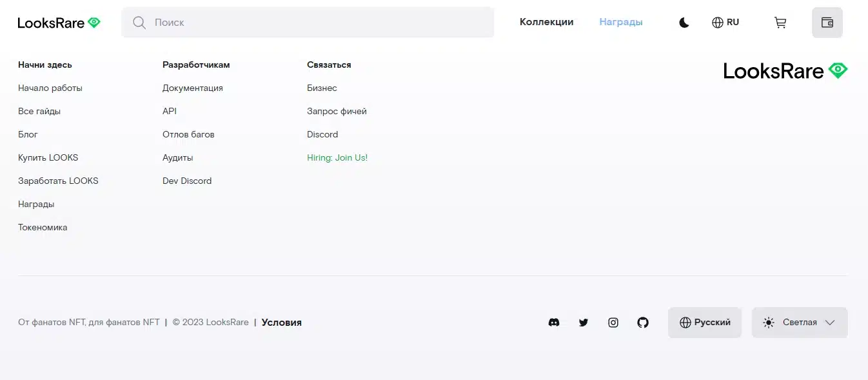
Task: Open the Блог link
Action: (28, 135)
